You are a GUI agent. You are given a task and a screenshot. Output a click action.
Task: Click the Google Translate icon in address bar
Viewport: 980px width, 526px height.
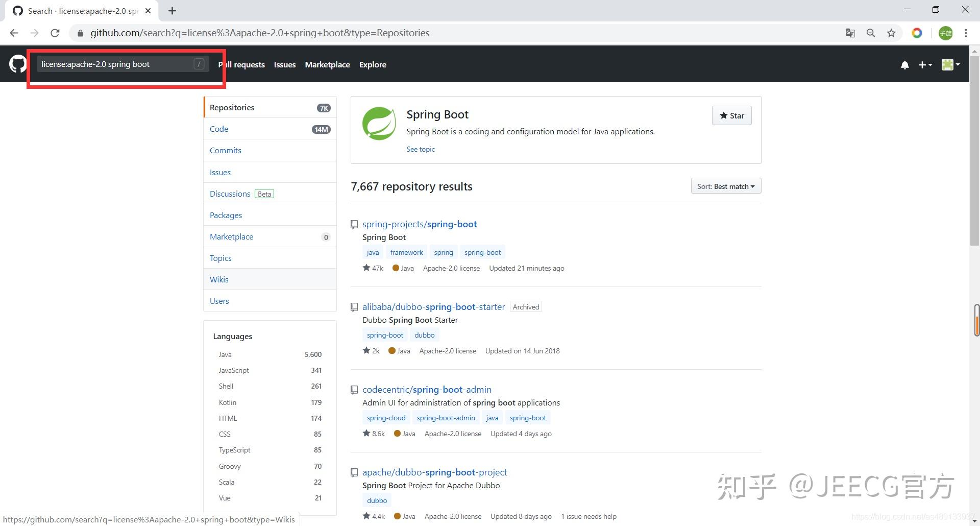coord(850,33)
